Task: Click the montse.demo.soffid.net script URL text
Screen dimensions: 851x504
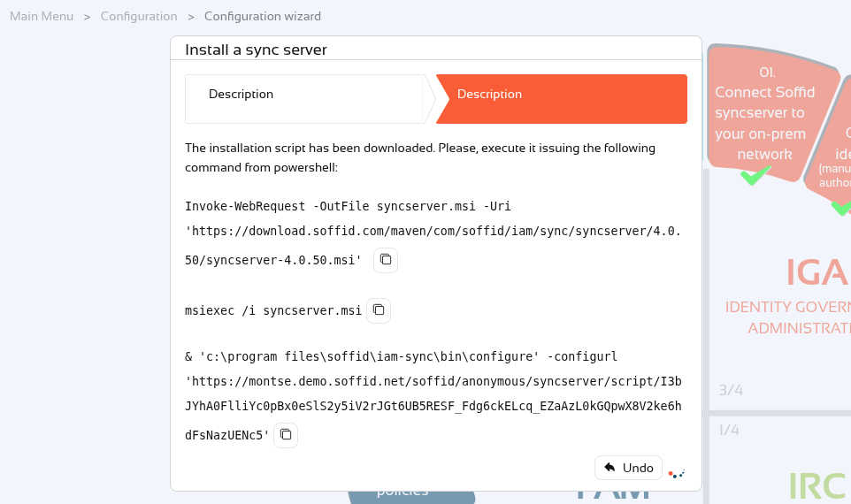Action: pos(433,408)
